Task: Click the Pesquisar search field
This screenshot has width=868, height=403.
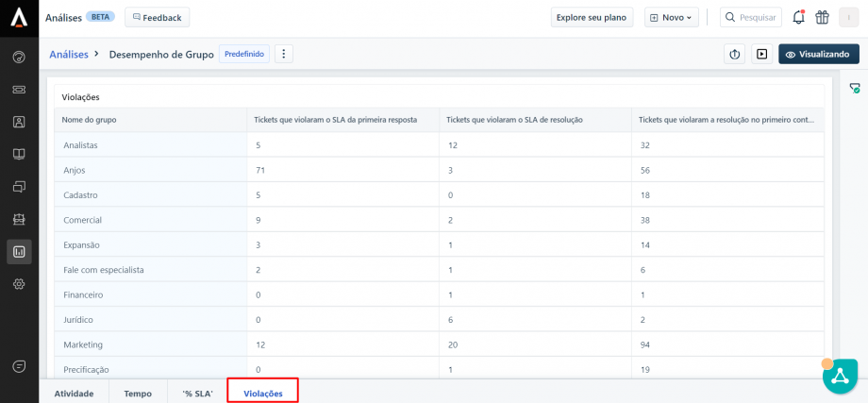Action: (751, 17)
